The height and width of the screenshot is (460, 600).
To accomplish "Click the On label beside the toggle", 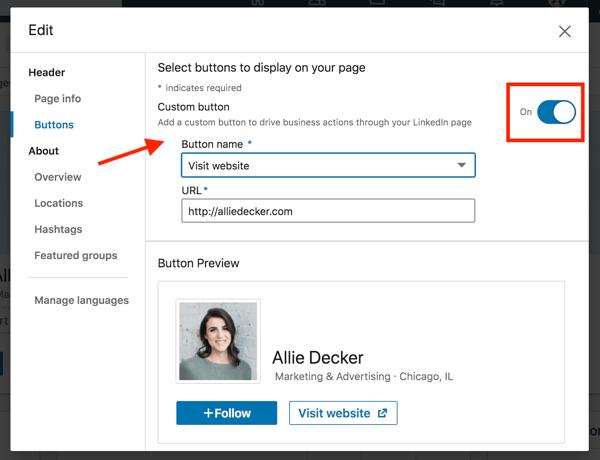I will pos(525,112).
